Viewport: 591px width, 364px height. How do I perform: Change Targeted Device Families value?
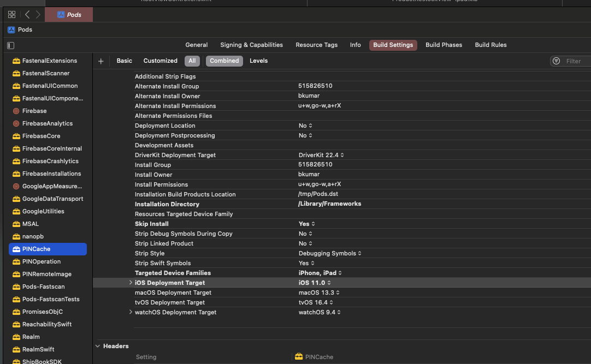click(x=321, y=273)
